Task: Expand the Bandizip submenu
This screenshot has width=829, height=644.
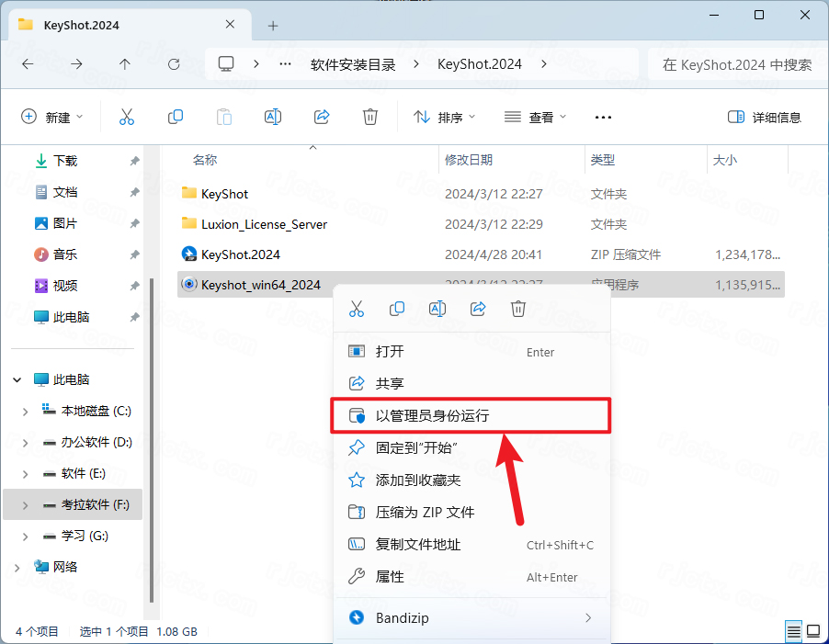Action: coord(471,617)
